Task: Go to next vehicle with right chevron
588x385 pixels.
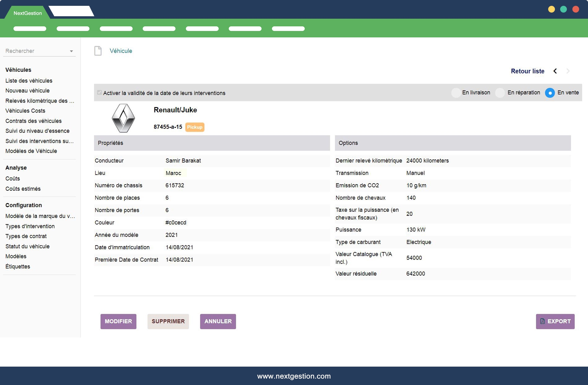Action: point(568,71)
